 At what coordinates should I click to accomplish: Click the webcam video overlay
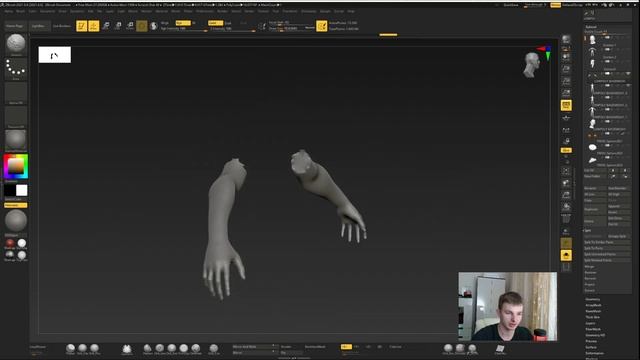507,306
